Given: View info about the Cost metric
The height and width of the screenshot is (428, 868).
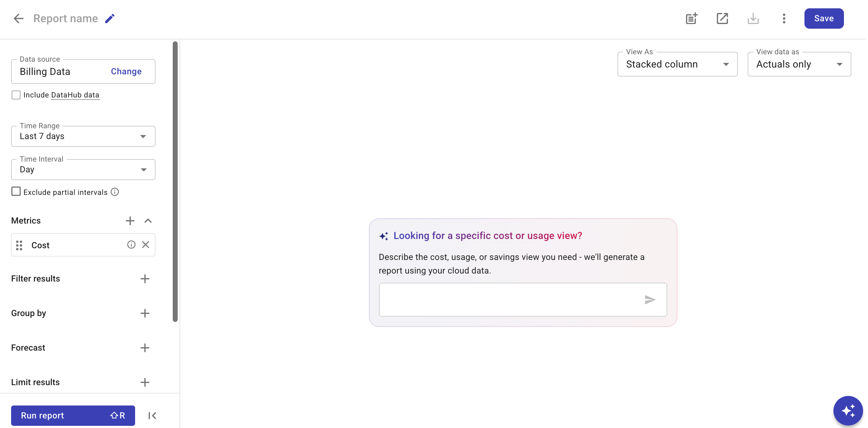Looking at the screenshot, I should pos(131,245).
